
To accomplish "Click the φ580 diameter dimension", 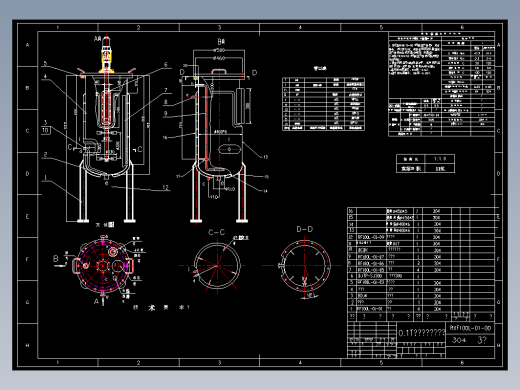I will [x=219, y=50].
